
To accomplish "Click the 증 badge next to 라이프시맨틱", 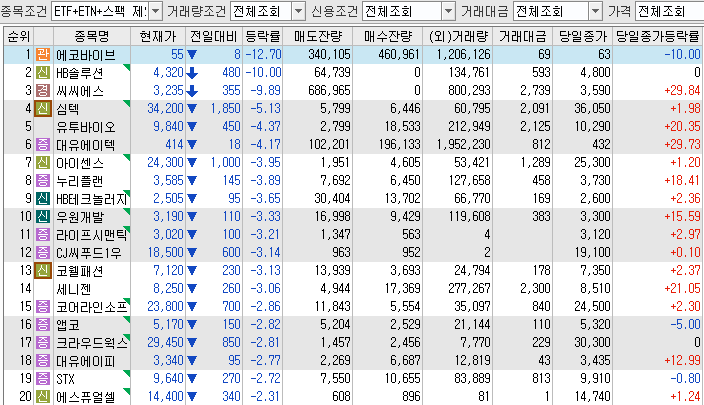I will click(43, 234).
